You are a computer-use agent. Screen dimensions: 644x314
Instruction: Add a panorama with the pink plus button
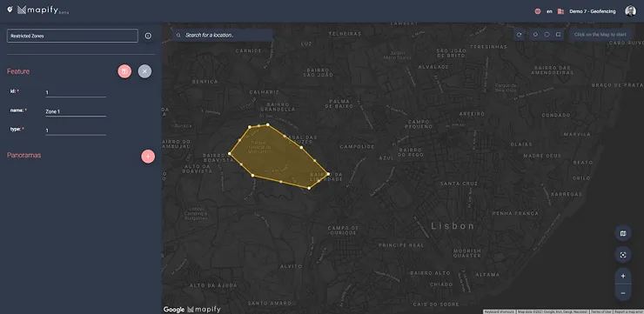click(148, 157)
